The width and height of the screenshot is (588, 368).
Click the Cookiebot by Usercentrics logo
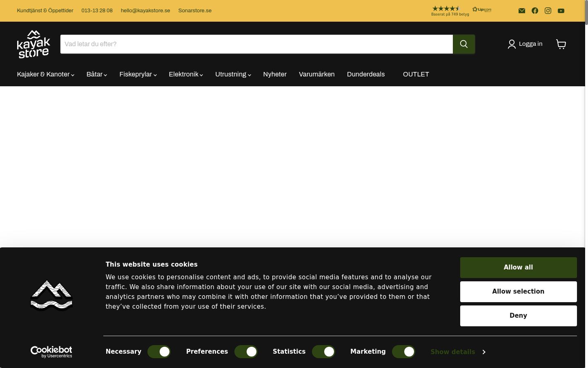click(51, 352)
